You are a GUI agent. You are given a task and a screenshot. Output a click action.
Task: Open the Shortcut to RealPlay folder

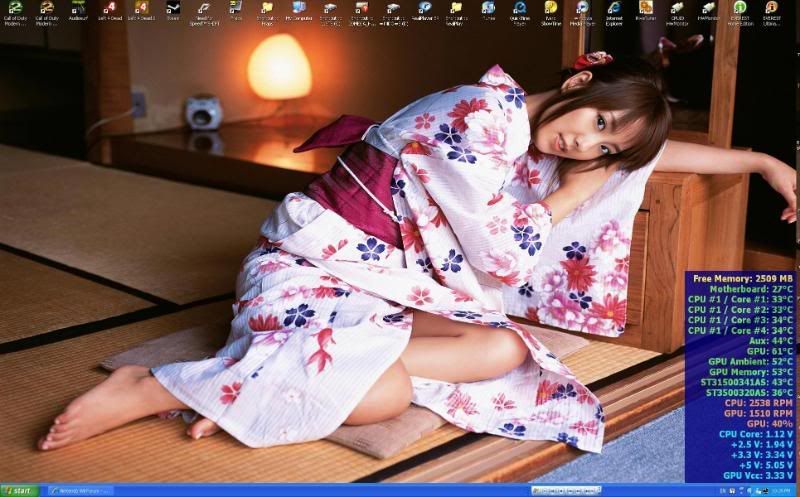click(456, 13)
